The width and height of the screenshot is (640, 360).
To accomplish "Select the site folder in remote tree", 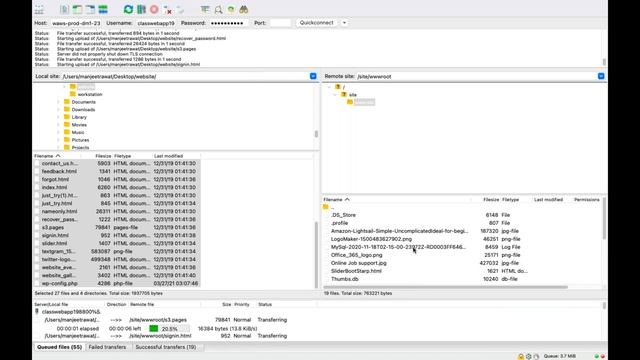I will pos(352,95).
